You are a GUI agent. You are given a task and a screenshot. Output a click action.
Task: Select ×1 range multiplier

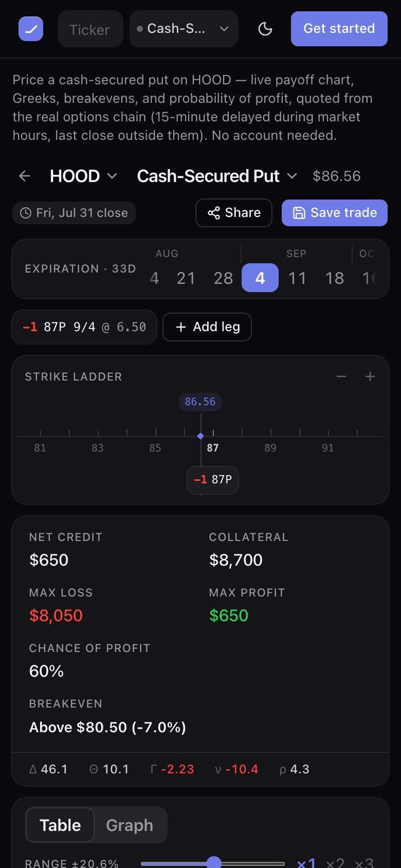(306, 863)
